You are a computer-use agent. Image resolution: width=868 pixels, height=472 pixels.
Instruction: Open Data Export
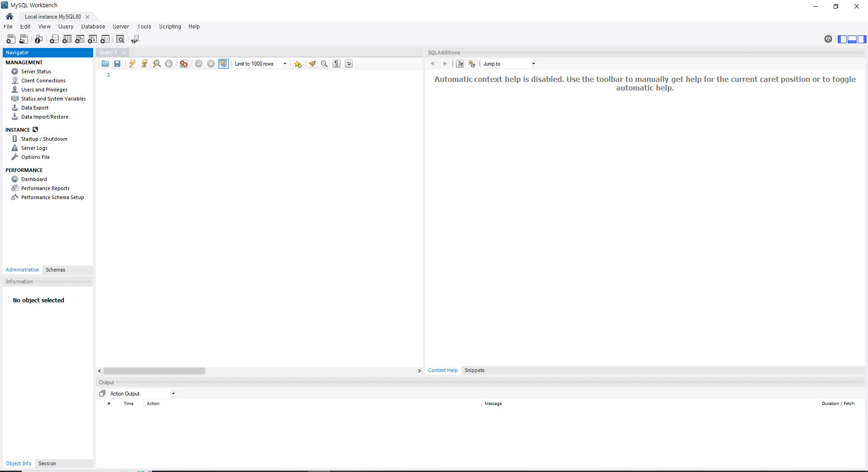coord(35,108)
